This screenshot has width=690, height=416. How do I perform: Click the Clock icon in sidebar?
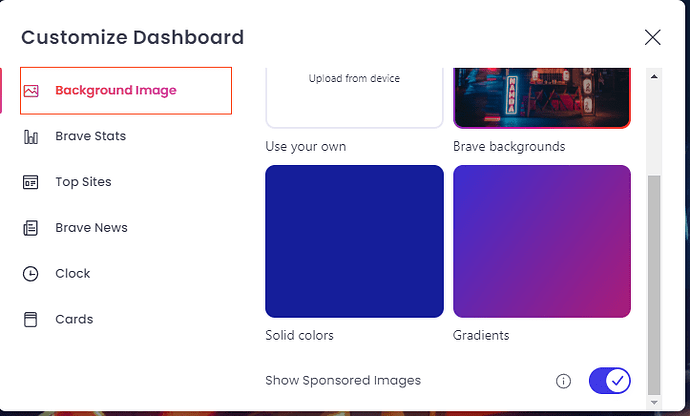[31, 273]
